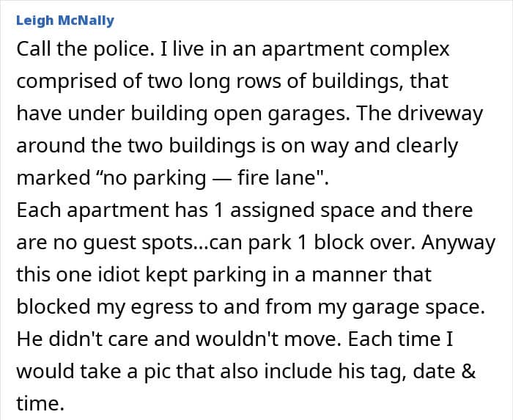This screenshot has width=513, height=420.
Task: Click the phrase "around the two buildings"
Action: [x=136, y=146]
